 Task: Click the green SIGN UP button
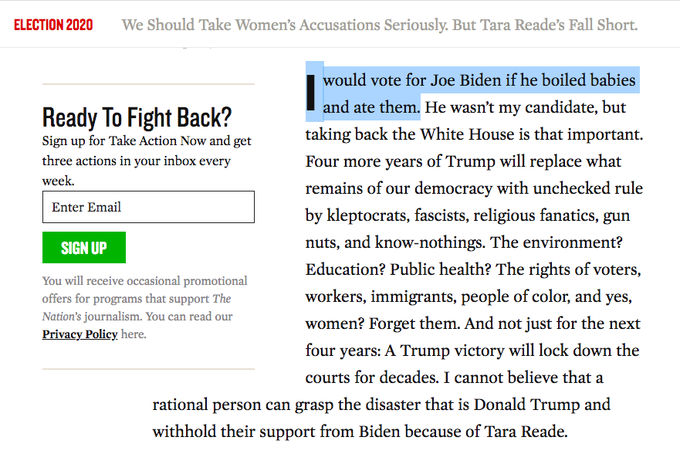[x=84, y=248]
